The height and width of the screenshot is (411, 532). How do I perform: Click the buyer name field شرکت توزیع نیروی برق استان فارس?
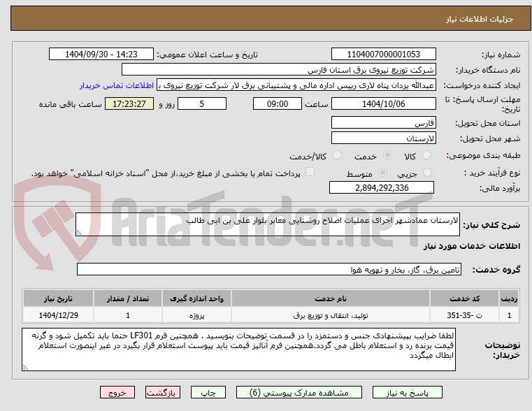[x=278, y=69]
